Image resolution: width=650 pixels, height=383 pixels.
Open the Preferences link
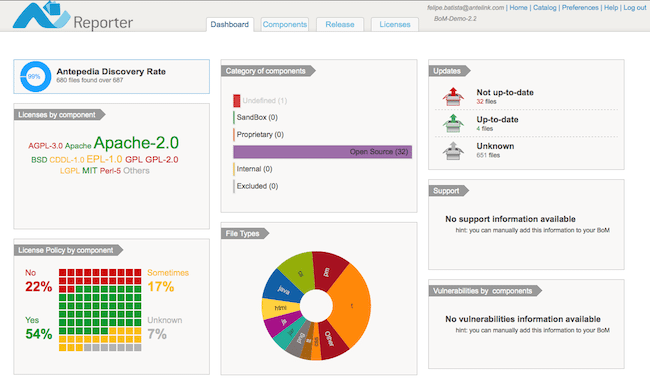(x=580, y=7)
